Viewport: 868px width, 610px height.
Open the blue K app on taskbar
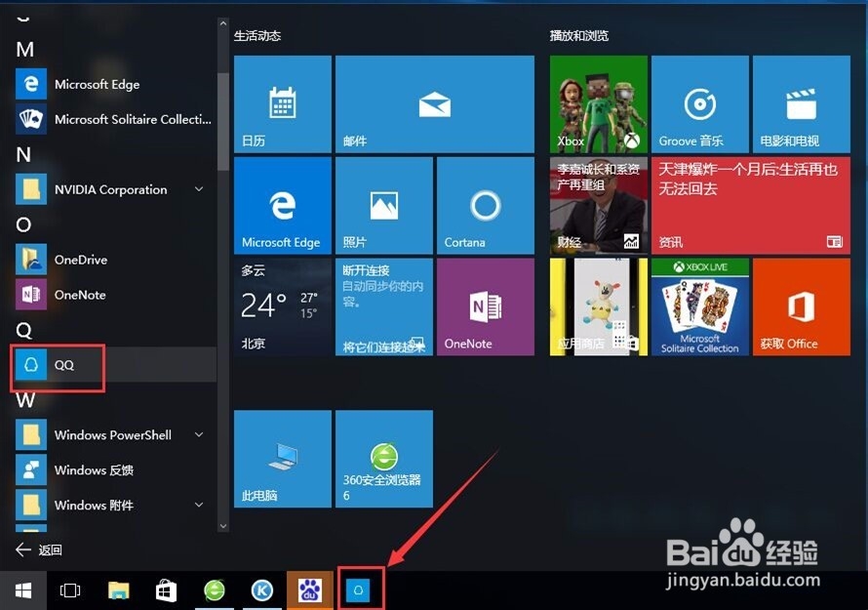[x=261, y=590]
